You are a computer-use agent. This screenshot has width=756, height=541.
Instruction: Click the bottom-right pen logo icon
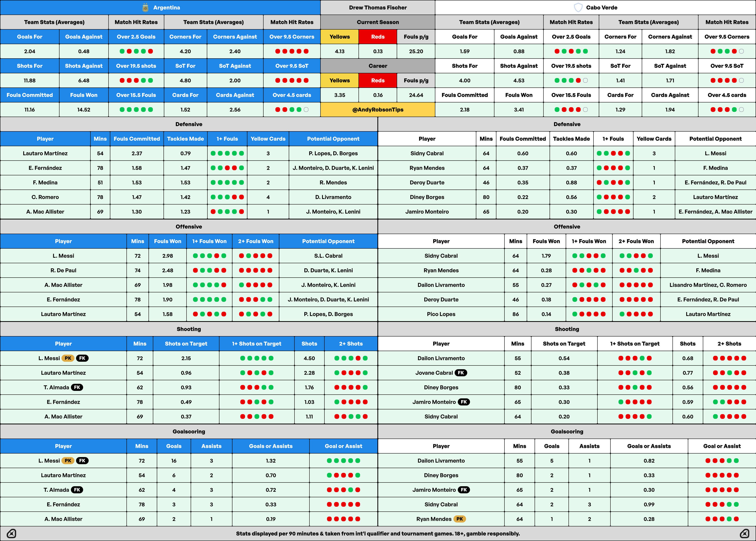pos(745,534)
